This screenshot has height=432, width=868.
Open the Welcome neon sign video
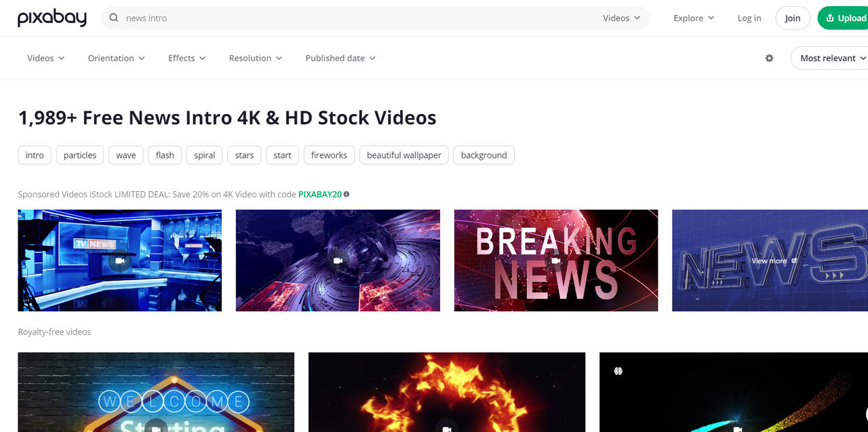point(156,392)
